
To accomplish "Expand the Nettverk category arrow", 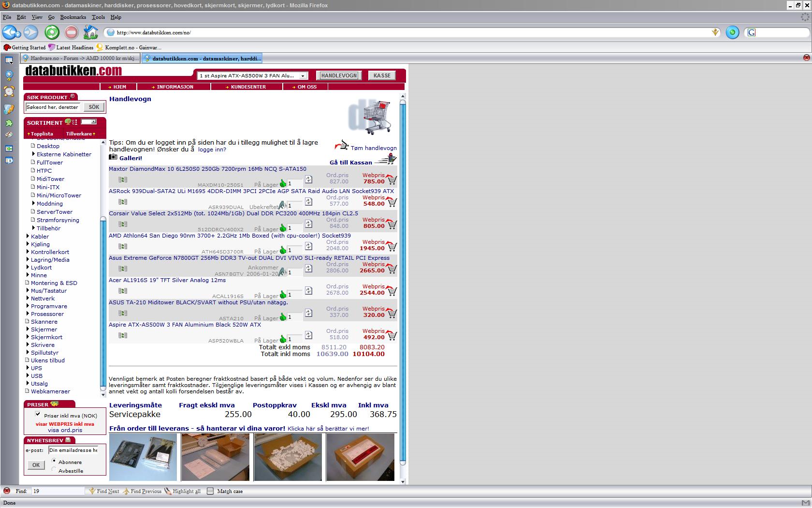I will pos(28,299).
